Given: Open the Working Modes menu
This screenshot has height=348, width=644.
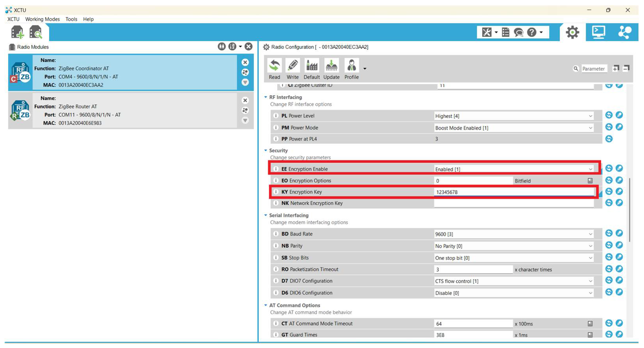Looking at the screenshot, I should click(42, 19).
